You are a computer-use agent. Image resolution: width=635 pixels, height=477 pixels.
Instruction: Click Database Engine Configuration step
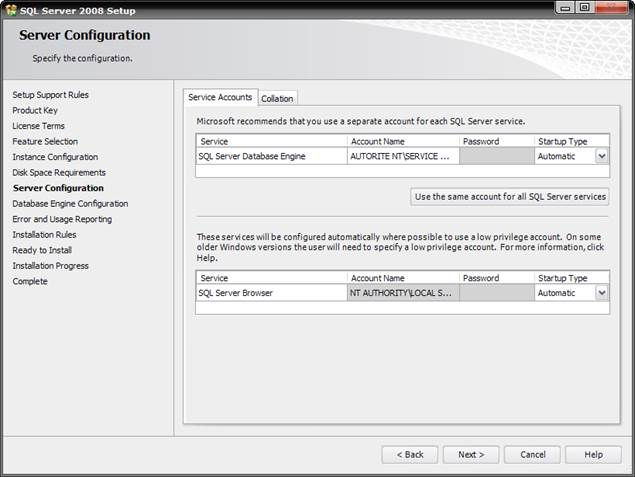pos(70,204)
